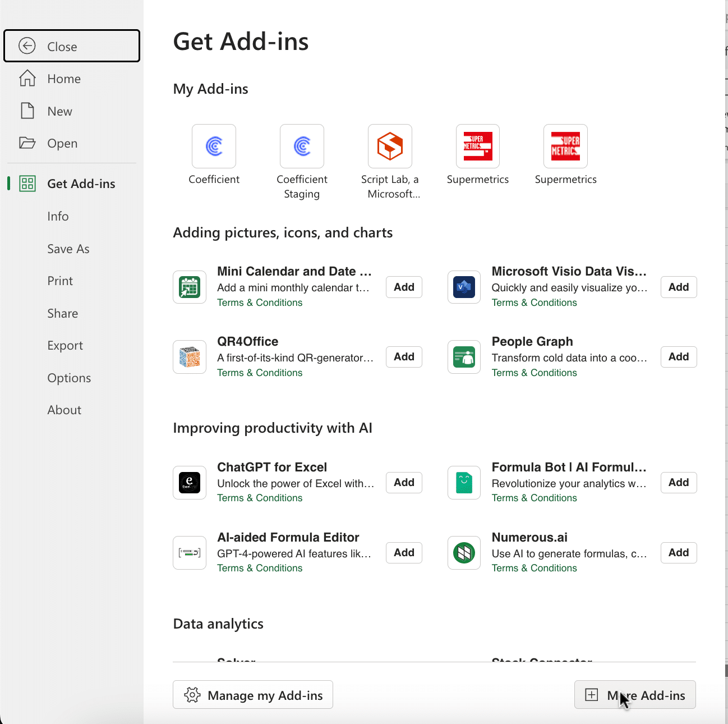Screen dimensions: 728x724
Task: Add the QR4Office add-in
Action: point(404,357)
